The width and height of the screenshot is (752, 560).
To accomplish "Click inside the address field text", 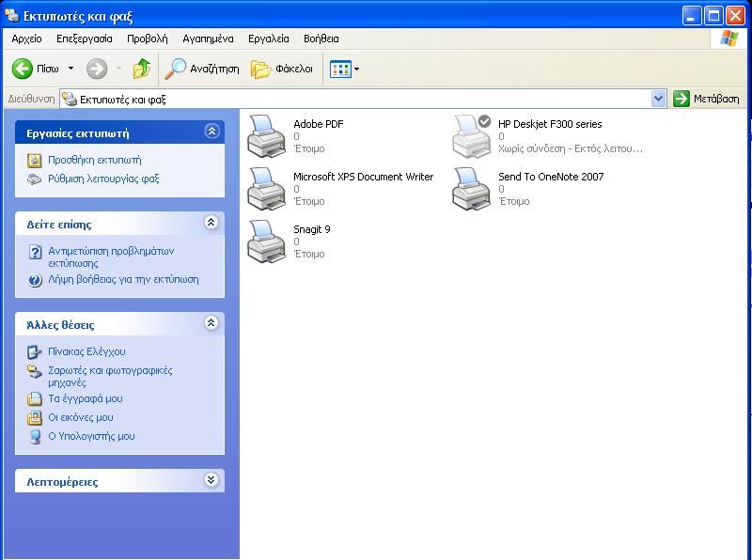I will pos(123,100).
